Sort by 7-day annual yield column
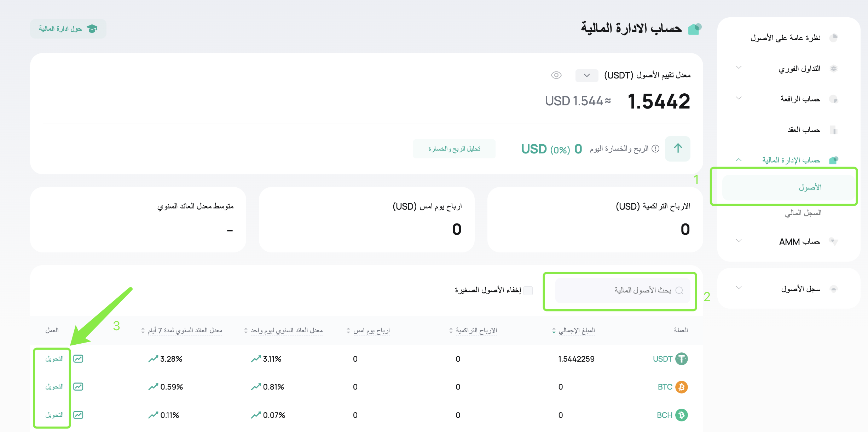 coord(143,331)
